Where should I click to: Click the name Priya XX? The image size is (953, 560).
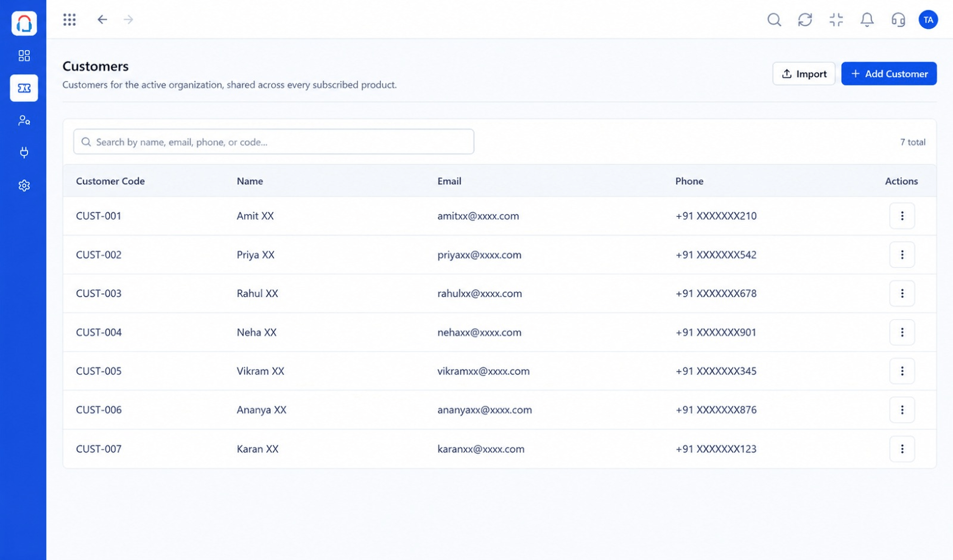[x=256, y=255]
